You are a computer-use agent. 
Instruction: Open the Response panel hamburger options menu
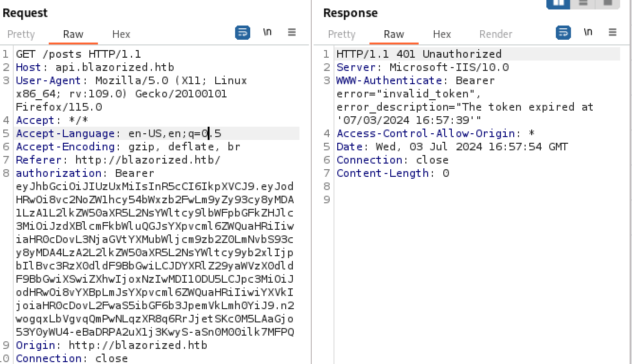pyautogui.click(x=613, y=33)
